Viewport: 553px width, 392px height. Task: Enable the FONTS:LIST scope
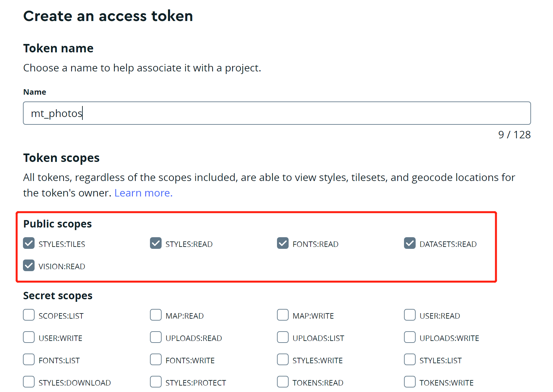[29, 359]
